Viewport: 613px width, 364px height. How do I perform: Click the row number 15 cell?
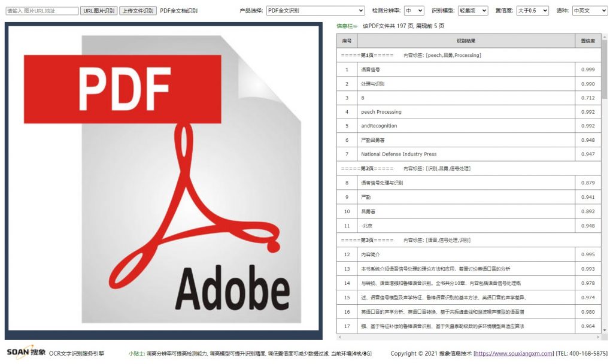pyautogui.click(x=347, y=298)
